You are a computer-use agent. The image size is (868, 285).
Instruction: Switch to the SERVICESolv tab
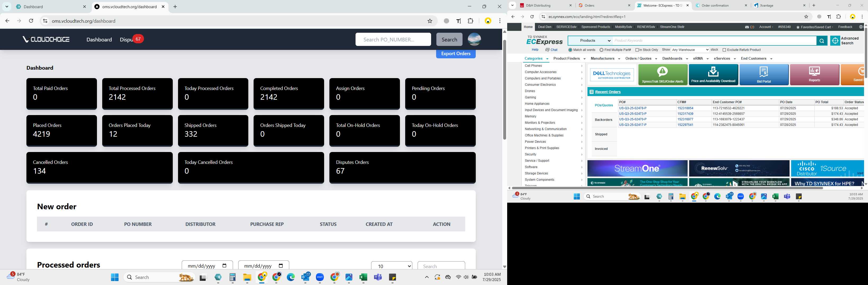(x=566, y=27)
